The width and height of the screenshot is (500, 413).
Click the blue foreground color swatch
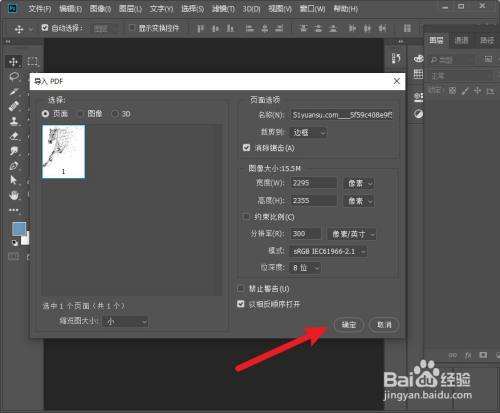click(x=19, y=229)
